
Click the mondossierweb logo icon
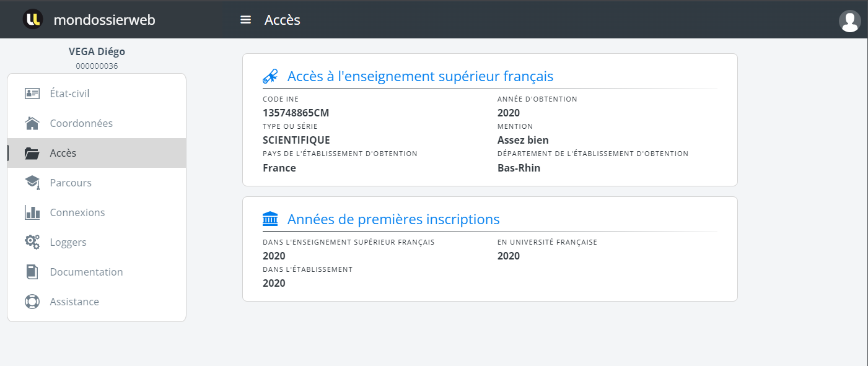pos(33,19)
